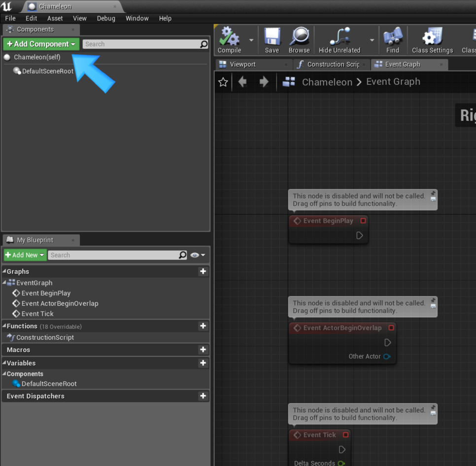Open Compile options dropdown arrow
Viewport: 476px width, 466px height.
coord(251,40)
